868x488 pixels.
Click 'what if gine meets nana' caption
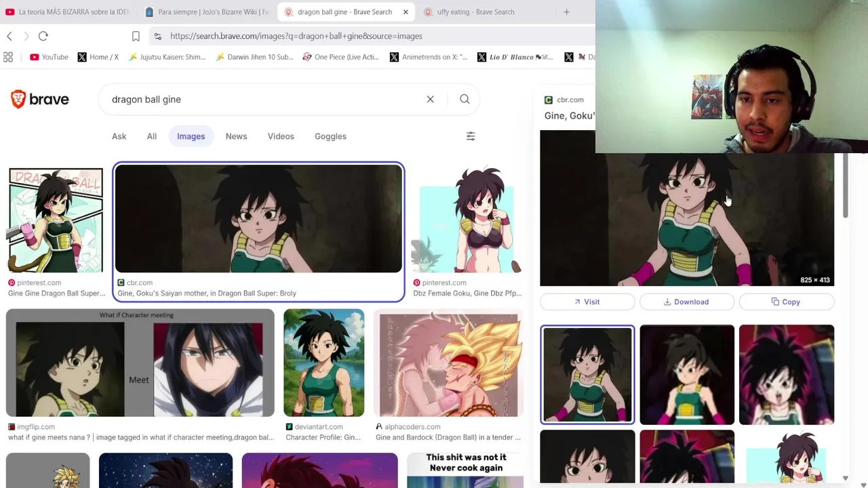[x=141, y=437]
